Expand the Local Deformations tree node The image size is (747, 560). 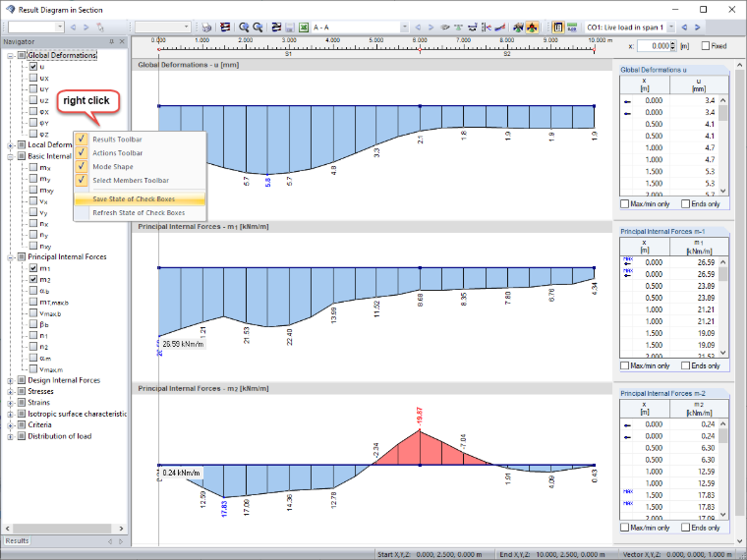[10, 145]
